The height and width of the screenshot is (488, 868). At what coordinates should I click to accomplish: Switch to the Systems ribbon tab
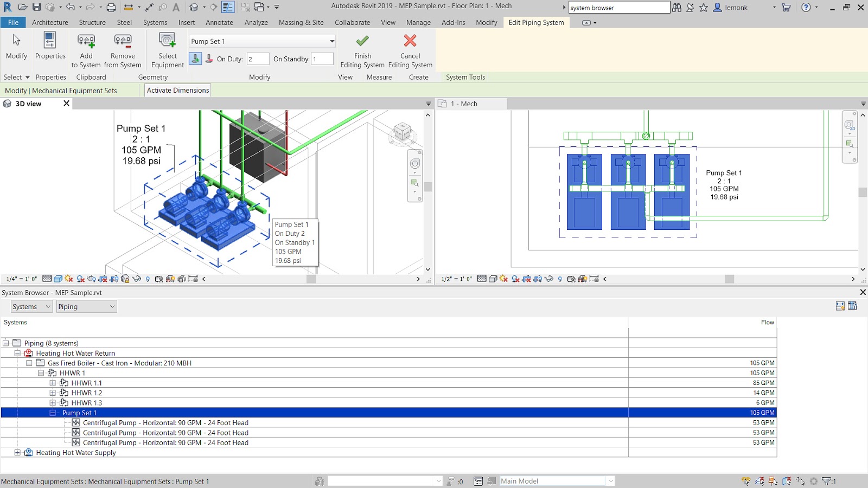(155, 22)
